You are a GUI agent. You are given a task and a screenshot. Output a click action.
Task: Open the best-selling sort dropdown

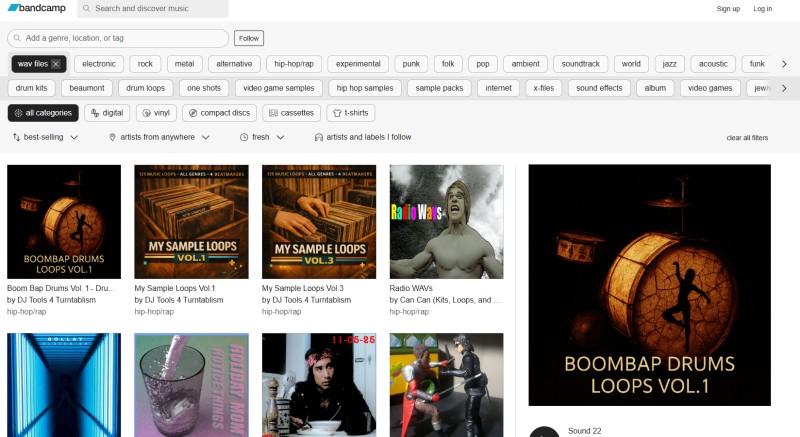[45, 137]
